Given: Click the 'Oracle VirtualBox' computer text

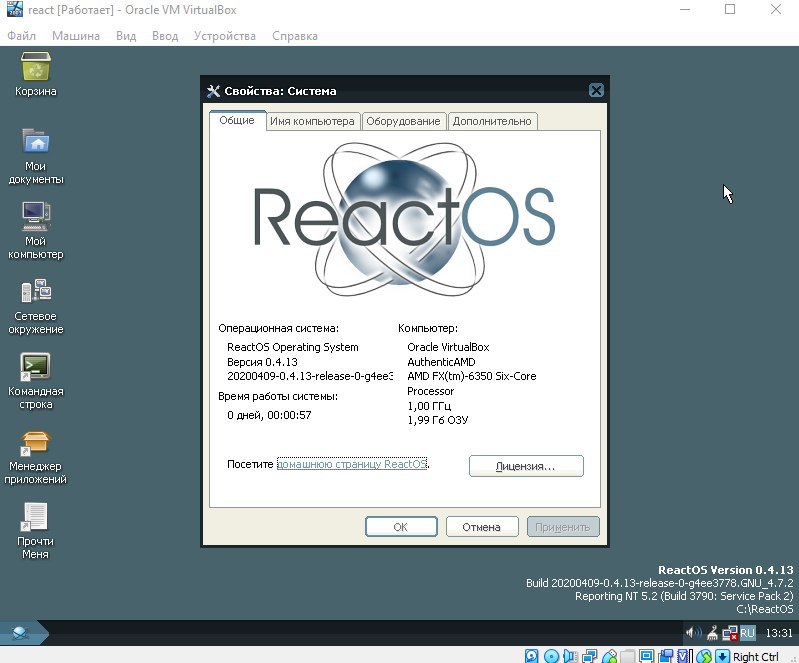Looking at the screenshot, I should tap(448, 347).
